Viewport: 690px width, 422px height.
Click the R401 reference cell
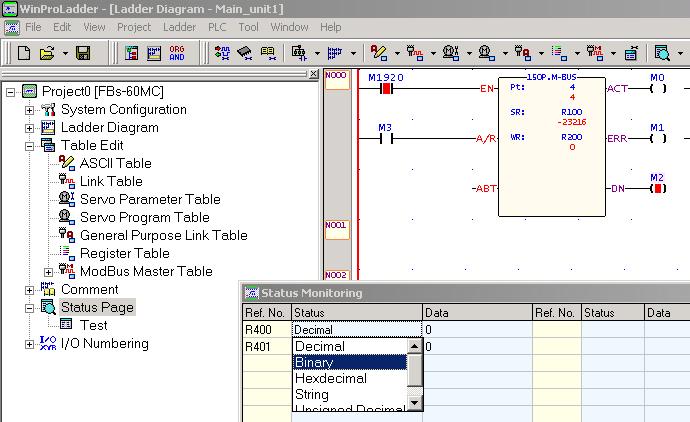[267, 346]
